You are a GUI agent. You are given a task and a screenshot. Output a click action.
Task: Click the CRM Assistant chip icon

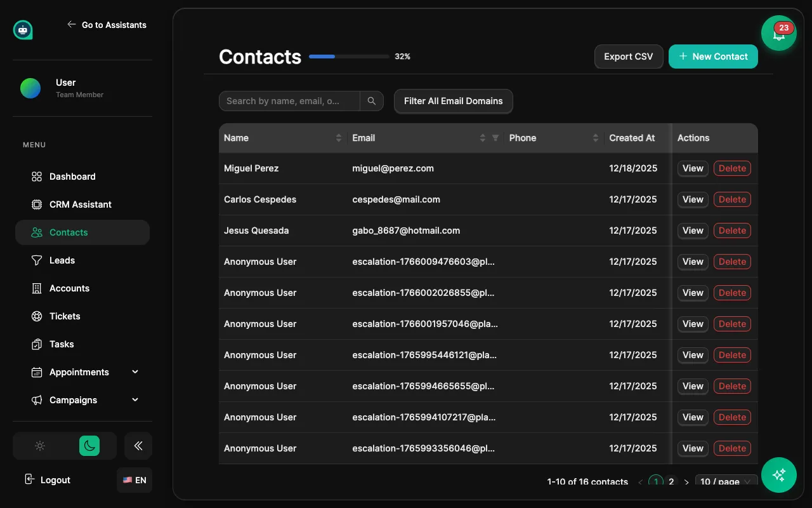[x=37, y=204]
